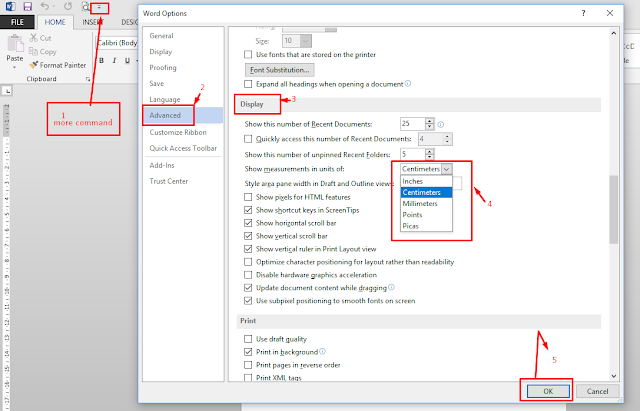Enable Disable hardware graphics acceleration
Viewport: 640px width, 411px height.
point(248,275)
